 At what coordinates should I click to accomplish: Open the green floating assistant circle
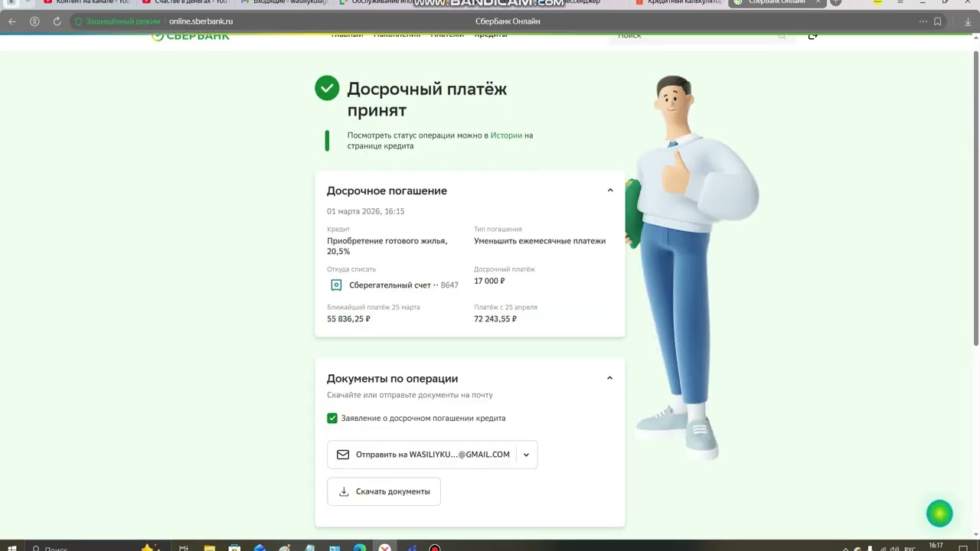coord(939,514)
